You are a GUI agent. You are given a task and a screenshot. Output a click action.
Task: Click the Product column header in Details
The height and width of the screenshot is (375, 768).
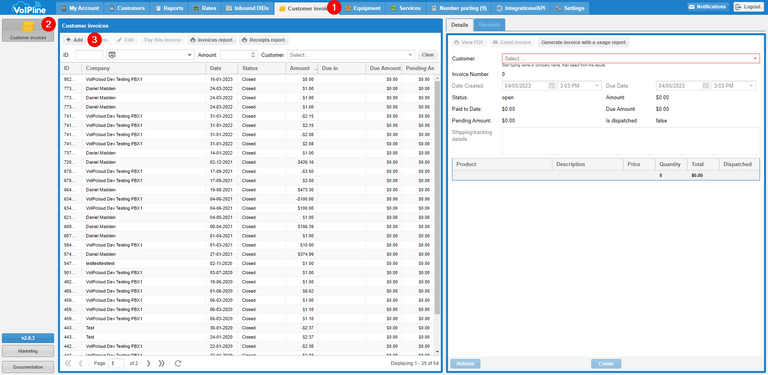point(503,164)
